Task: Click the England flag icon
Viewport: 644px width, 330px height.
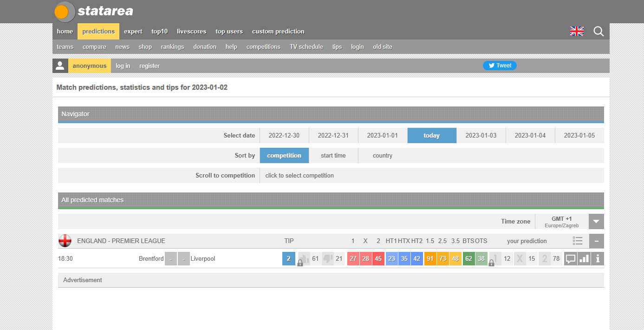Action: (65, 241)
